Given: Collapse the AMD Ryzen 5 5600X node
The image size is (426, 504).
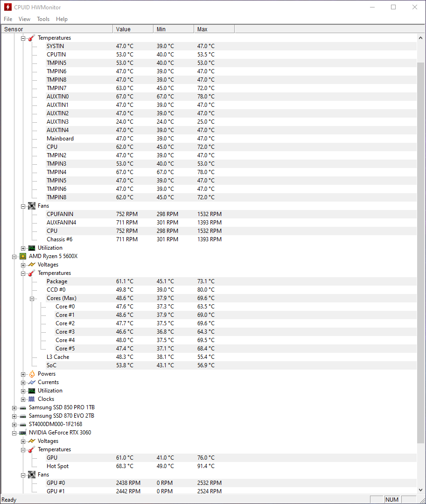Looking at the screenshot, I should pos(14,257).
